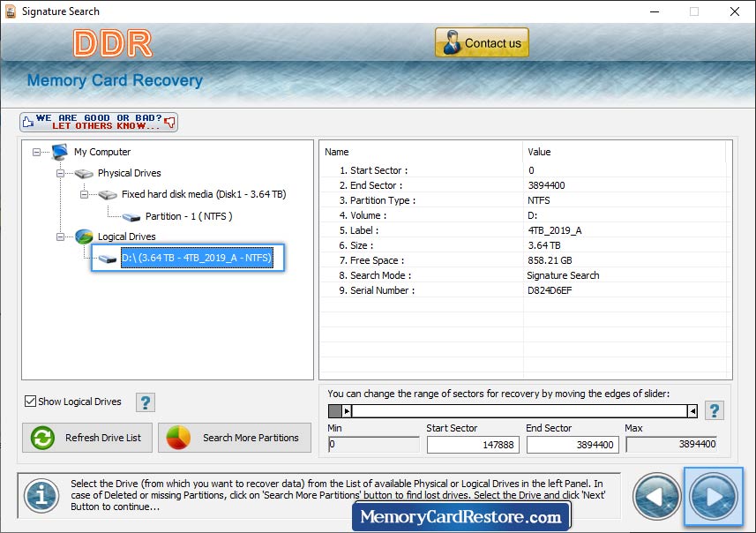
Task: Click inside the End Sector input field
Action: (572, 445)
